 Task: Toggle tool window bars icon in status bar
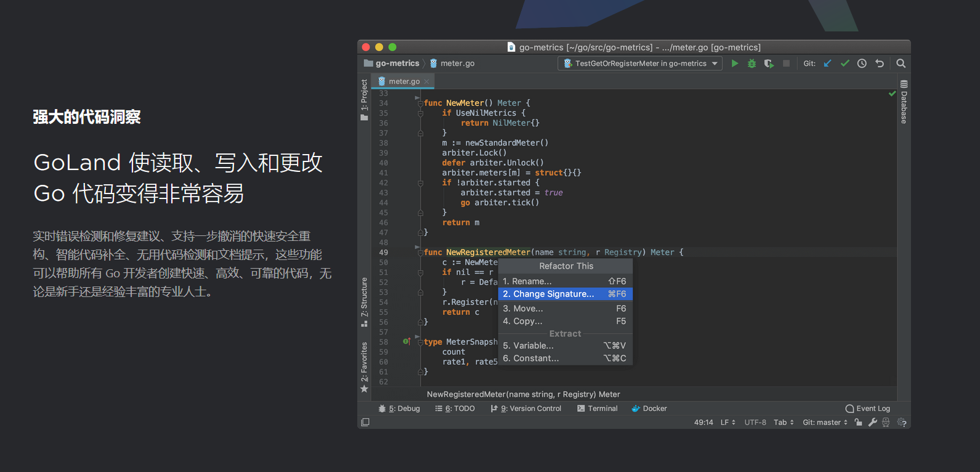click(x=365, y=422)
